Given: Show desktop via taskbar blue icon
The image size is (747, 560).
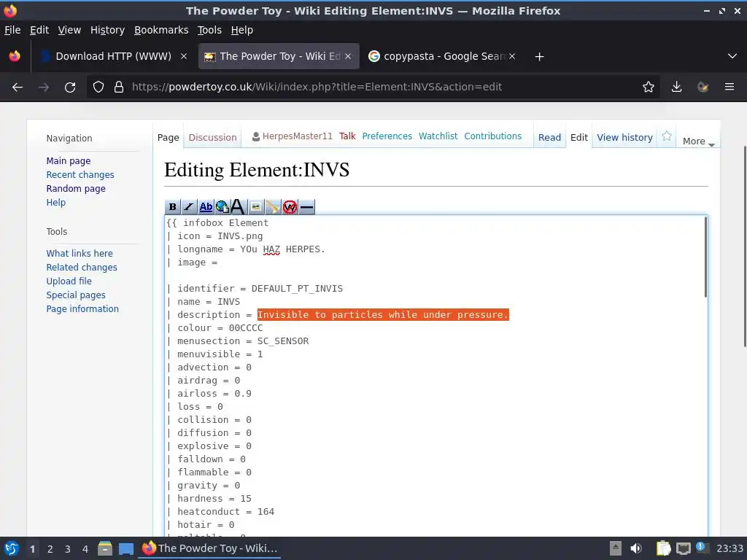Looking at the screenshot, I should tap(125, 548).
